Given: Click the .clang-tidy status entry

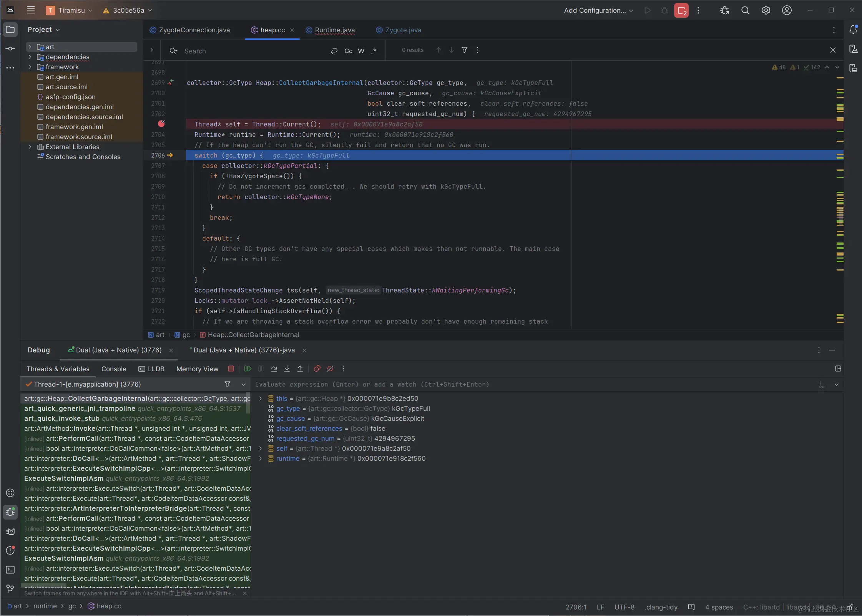Looking at the screenshot, I should (661, 607).
